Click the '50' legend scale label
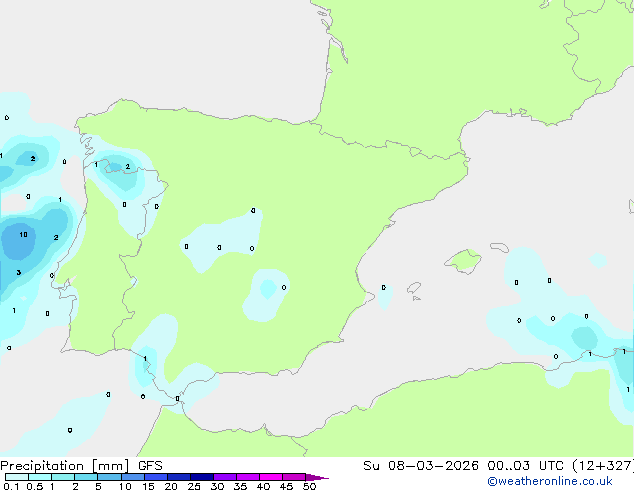The height and width of the screenshot is (490, 634). 309,486
